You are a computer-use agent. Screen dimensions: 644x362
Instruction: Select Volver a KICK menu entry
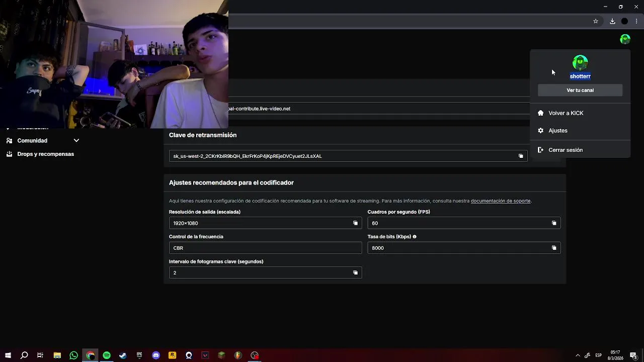(x=580, y=113)
